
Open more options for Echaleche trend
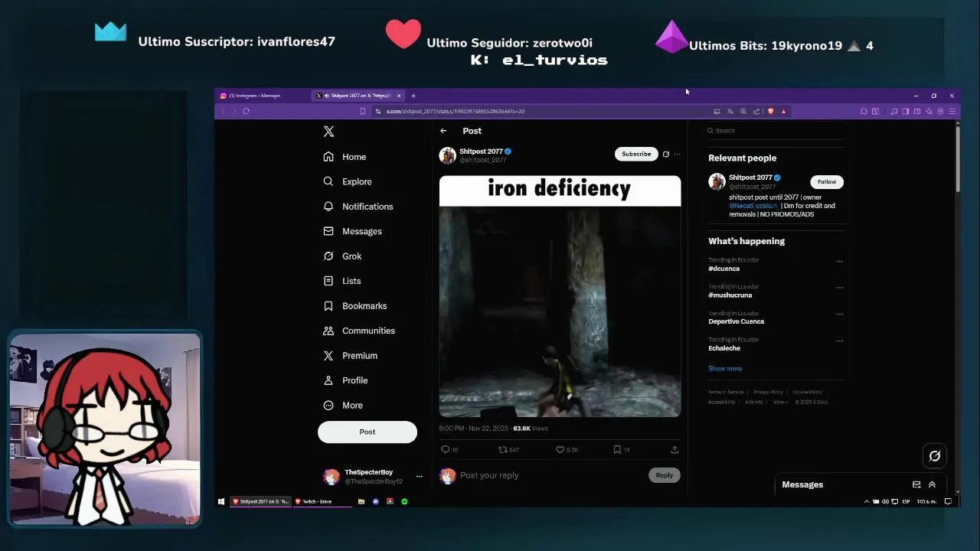tap(840, 341)
